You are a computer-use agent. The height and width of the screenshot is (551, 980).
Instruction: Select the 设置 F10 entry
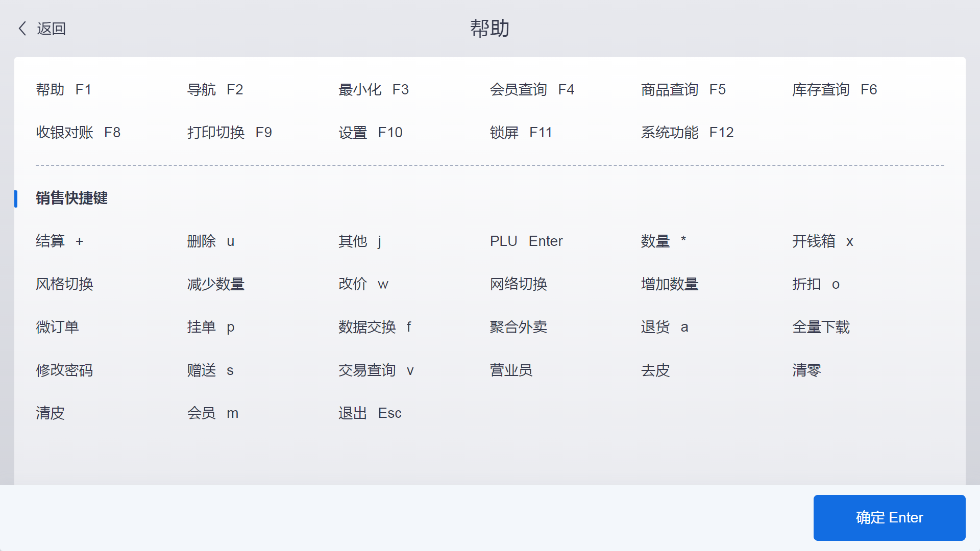[x=371, y=133]
